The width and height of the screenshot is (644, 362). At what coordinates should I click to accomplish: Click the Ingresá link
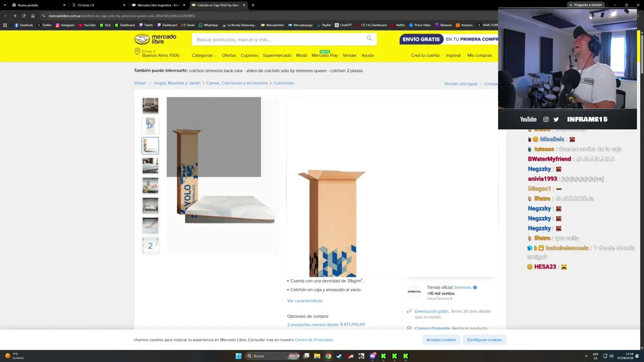453,55
